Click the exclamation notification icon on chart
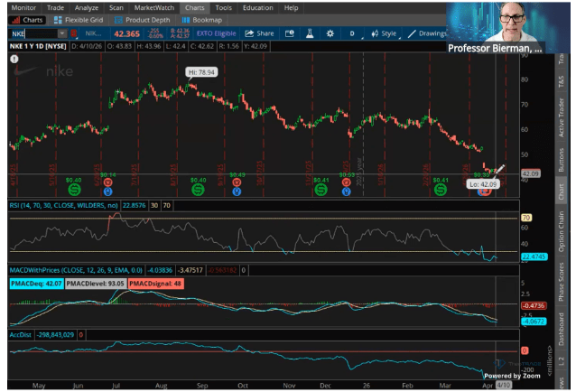 click(14, 59)
